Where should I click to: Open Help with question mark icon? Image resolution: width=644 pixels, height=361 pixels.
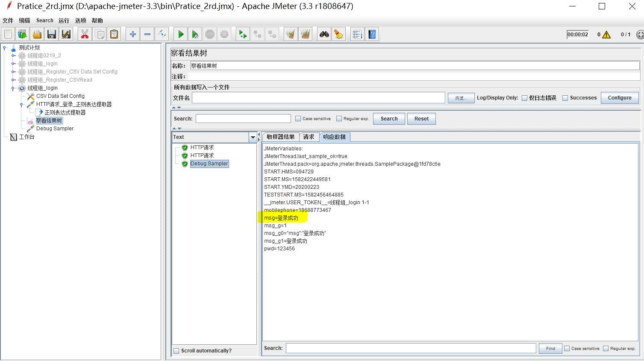click(372, 34)
